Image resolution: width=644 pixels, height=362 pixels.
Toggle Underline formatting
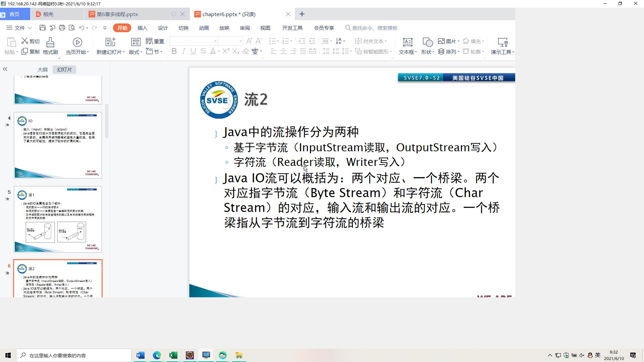pos(193,51)
